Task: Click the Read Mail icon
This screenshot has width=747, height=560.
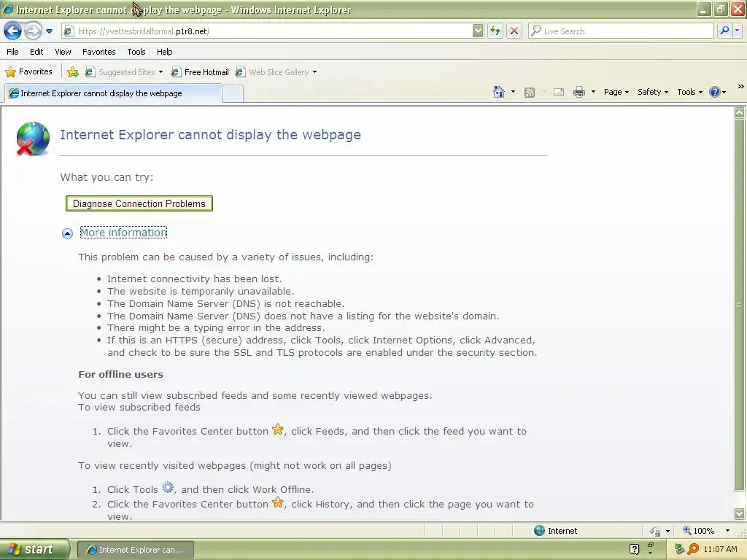Action: point(558,92)
